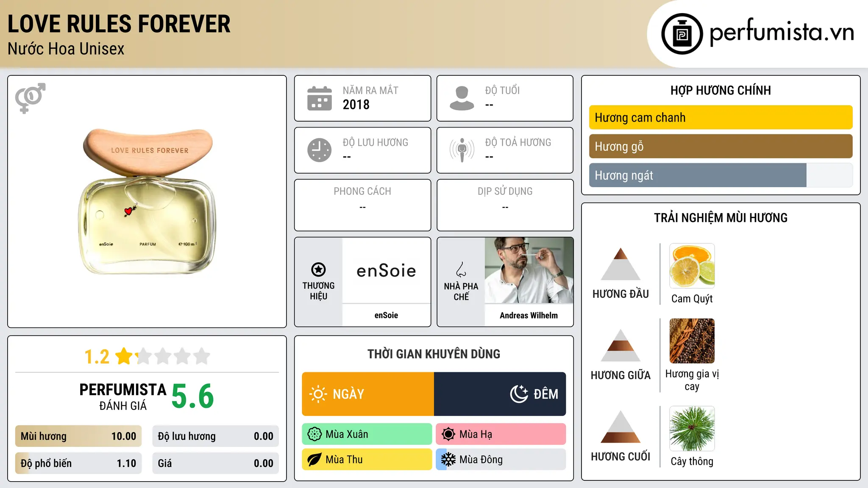Click the flower icon for Mùa Xuân
The height and width of the screenshot is (488, 868).
(314, 434)
